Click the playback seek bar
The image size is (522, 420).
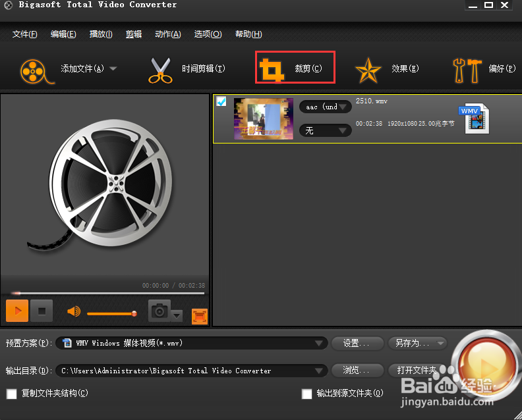pos(107,294)
